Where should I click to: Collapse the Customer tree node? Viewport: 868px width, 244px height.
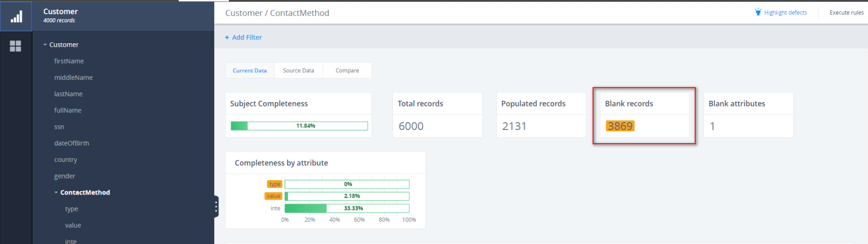click(45, 44)
